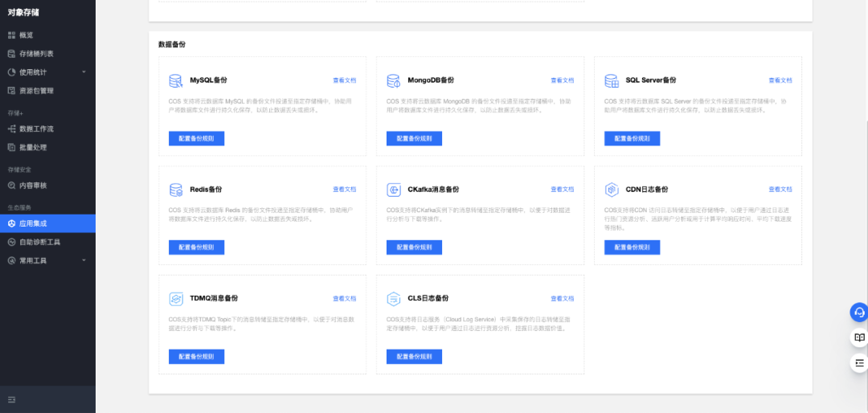The width and height of the screenshot is (868, 413).
Task: Open the floating list menu icon
Action: 859,362
